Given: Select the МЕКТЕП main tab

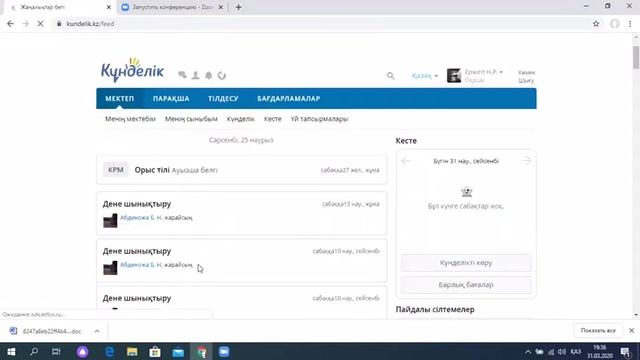Looking at the screenshot, I should pos(120,98).
